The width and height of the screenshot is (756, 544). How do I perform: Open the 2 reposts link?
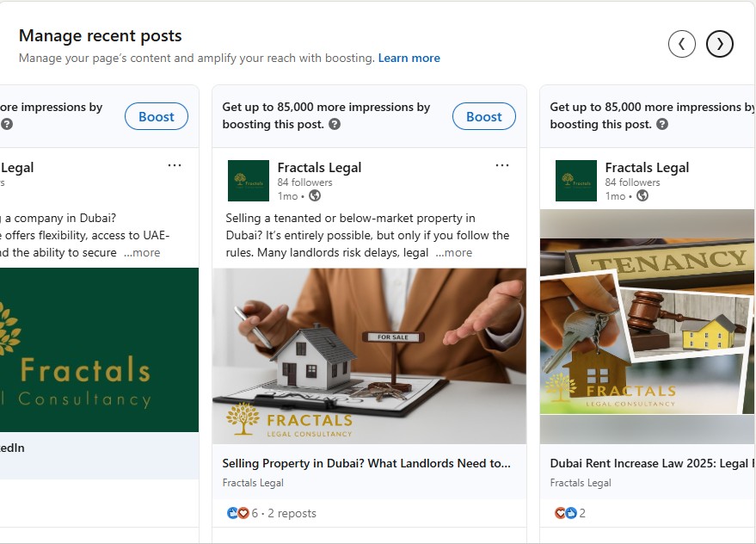pos(292,513)
